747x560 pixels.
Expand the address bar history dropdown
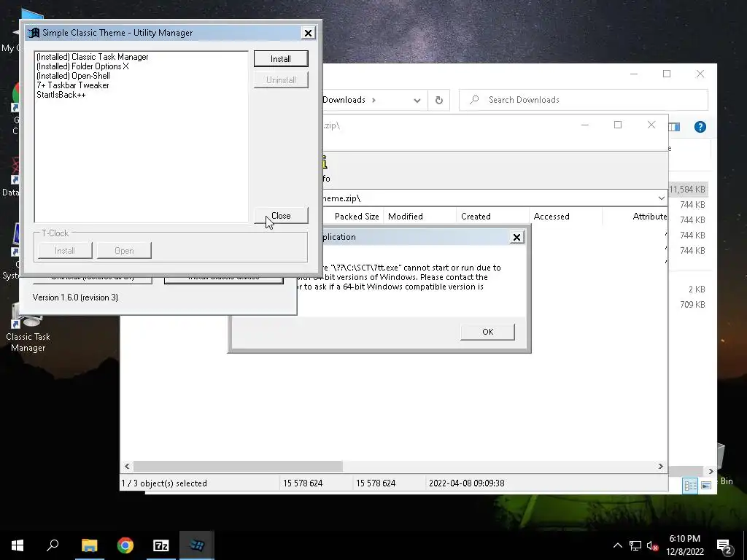tap(417, 100)
